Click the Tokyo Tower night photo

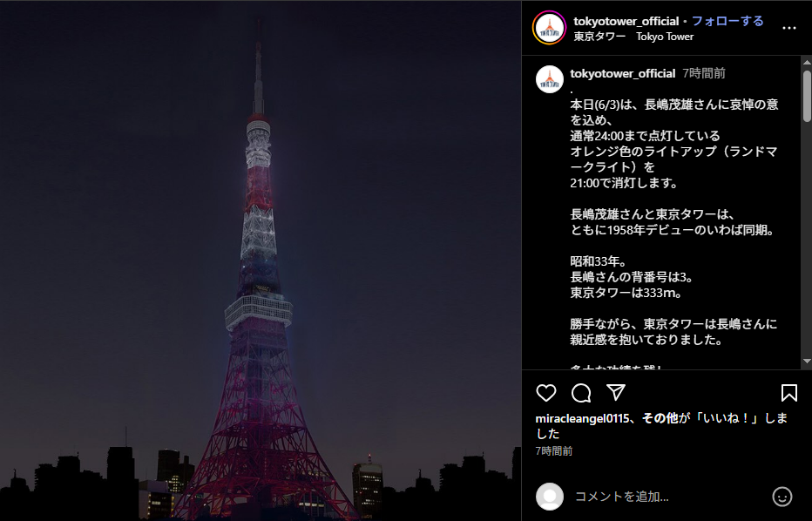pos(261,260)
